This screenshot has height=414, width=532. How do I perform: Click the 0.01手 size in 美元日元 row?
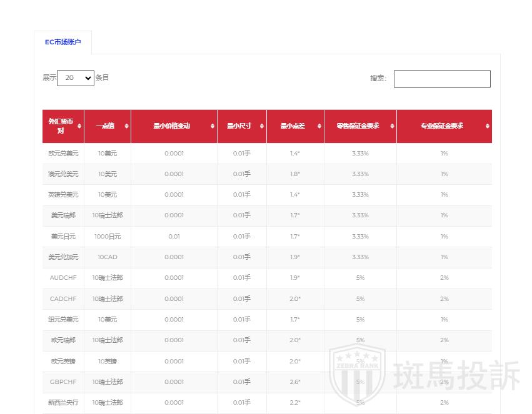[x=242, y=237]
